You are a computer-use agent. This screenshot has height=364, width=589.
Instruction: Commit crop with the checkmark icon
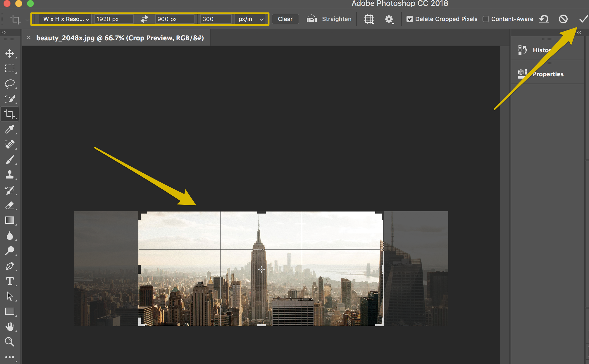click(583, 19)
